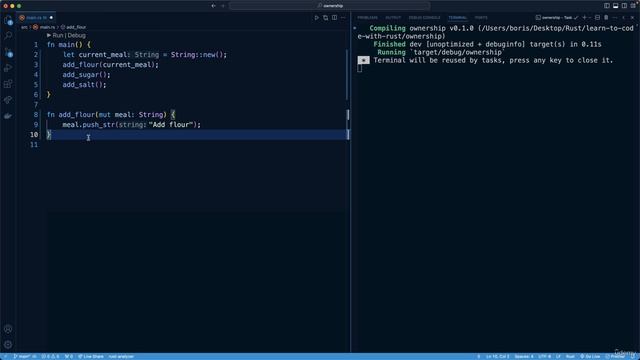640x360 pixels.
Task: Click Go Live in status bar
Action: pyautogui.click(x=590, y=356)
